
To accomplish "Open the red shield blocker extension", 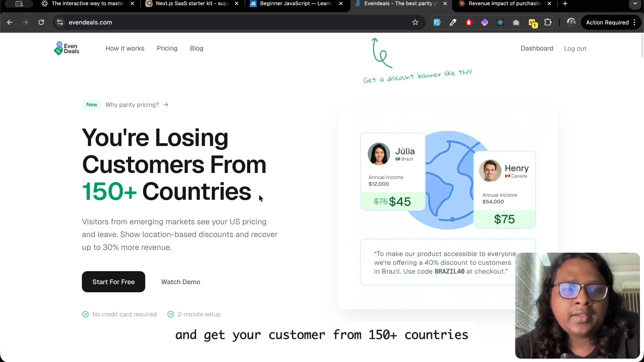I will click(x=469, y=22).
